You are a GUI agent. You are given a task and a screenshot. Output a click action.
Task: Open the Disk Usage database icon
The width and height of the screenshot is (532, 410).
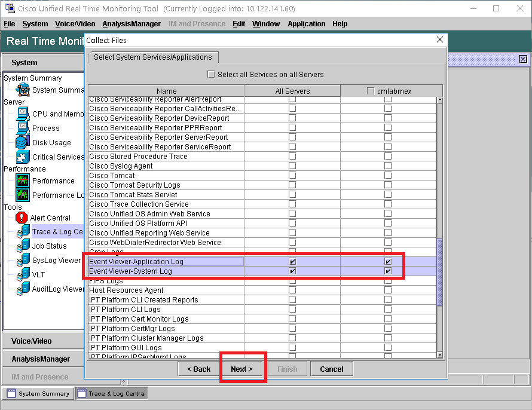coord(22,142)
